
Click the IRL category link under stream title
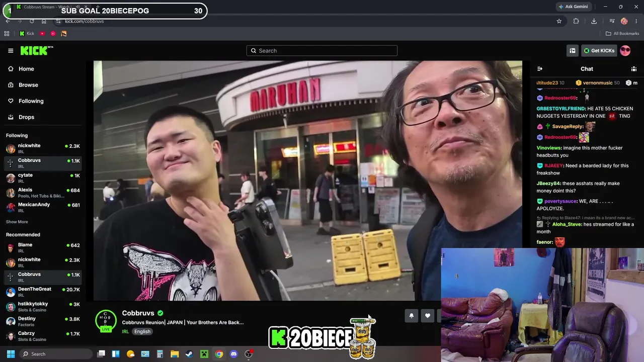[x=125, y=331]
